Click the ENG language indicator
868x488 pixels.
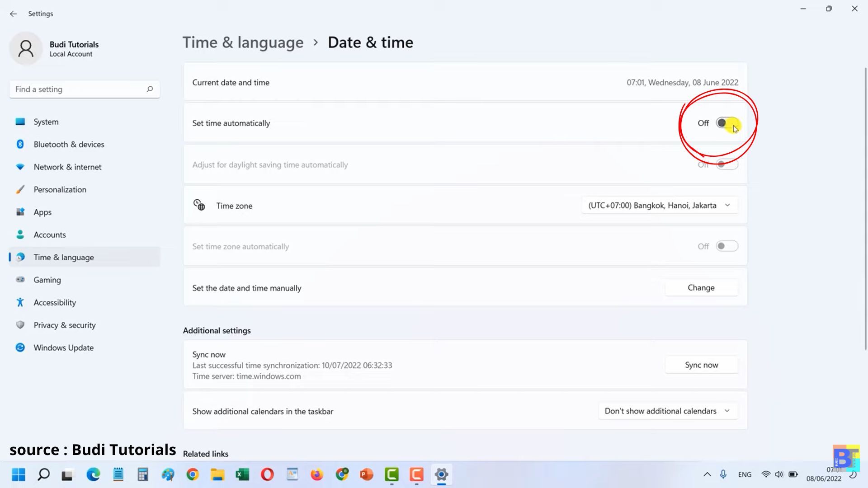point(745,474)
